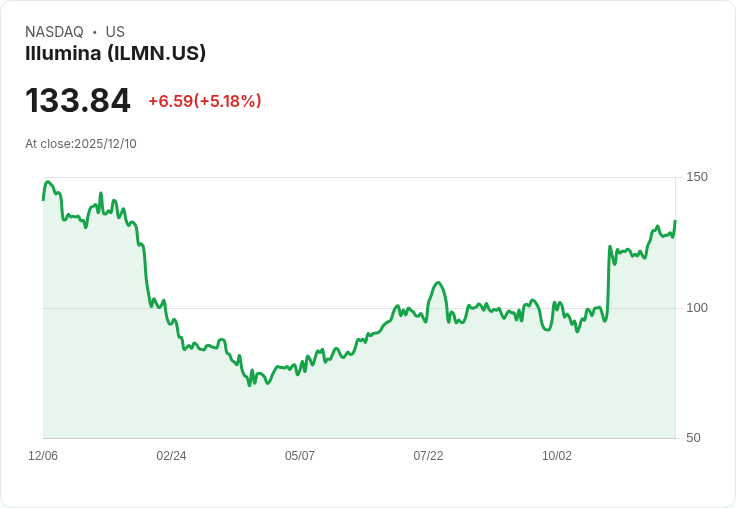Click the 05/07 date axis label
The width and height of the screenshot is (736, 508).
pyautogui.click(x=300, y=455)
